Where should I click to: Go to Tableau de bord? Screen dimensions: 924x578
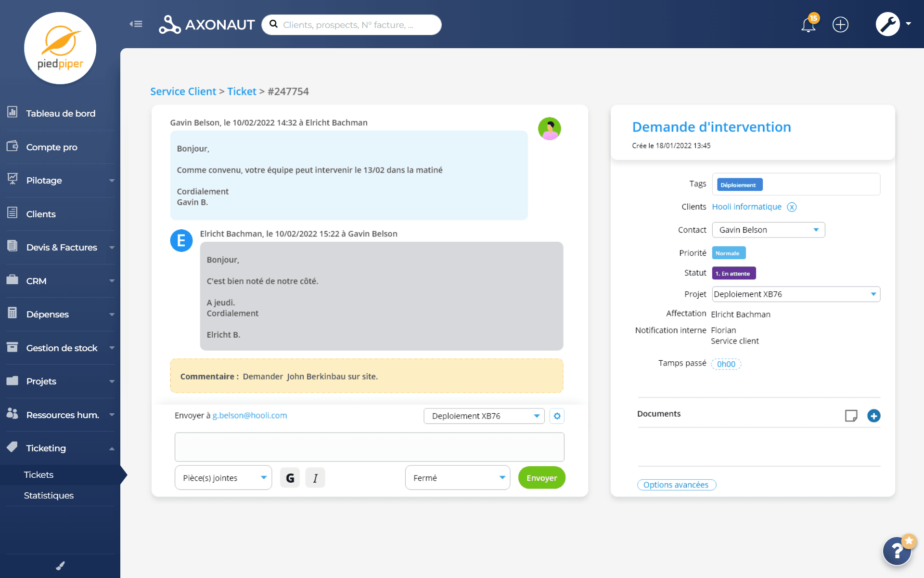point(61,114)
